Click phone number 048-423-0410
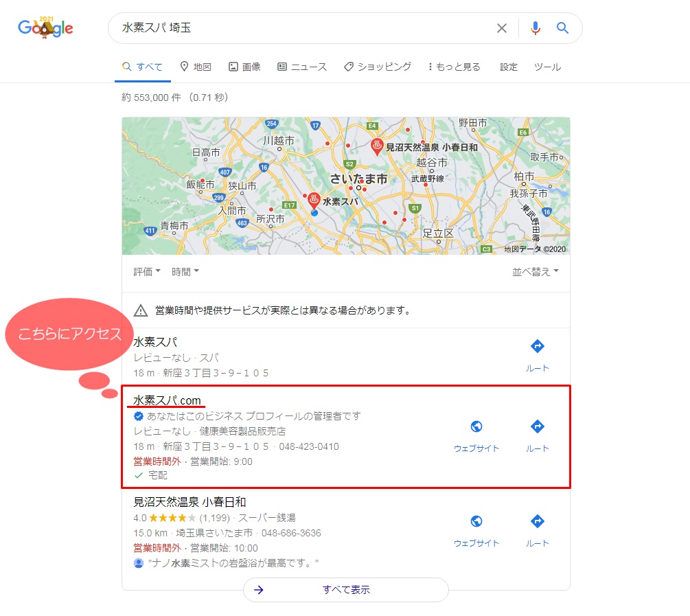 [309, 446]
